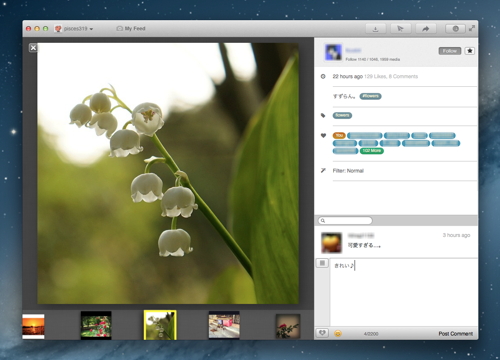The width and height of the screenshot is (500, 360).
Task: Click the 129 Likes, 8 Comments text
Action: coord(391,77)
